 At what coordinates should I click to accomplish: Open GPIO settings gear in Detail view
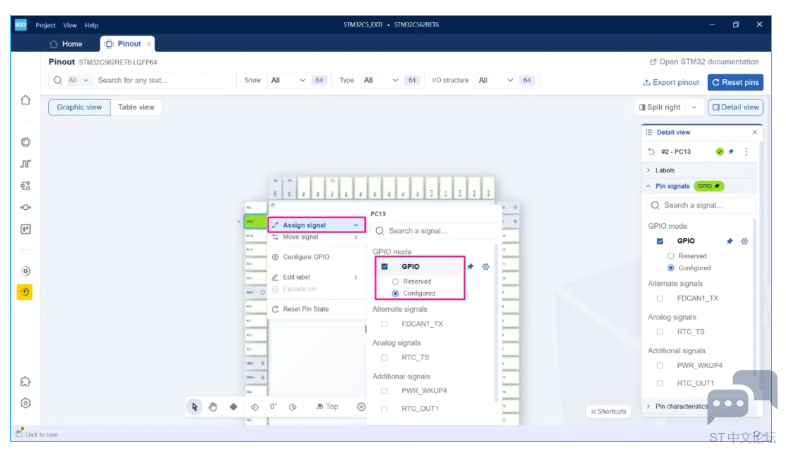click(744, 241)
